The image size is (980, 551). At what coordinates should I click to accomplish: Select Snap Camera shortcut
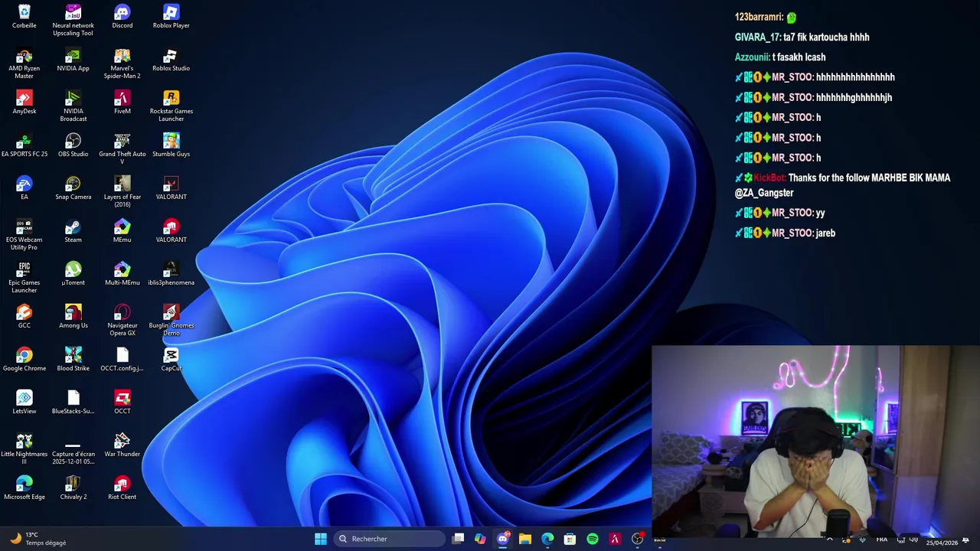pos(73,188)
